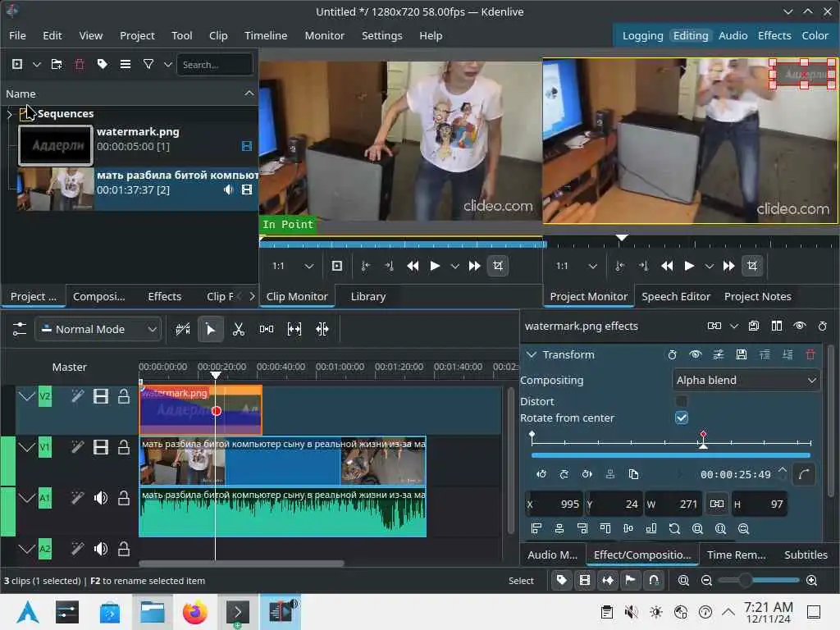Click the crop icon in Clip Monitor
The width and height of the screenshot is (840, 630).
[497, 266]
